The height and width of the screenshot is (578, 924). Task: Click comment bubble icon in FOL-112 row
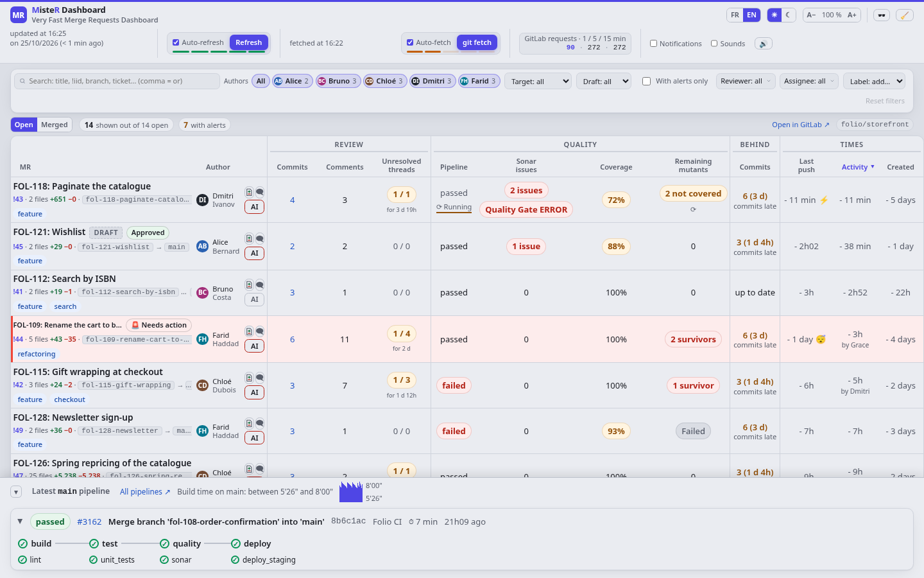(x=260, y=285)
